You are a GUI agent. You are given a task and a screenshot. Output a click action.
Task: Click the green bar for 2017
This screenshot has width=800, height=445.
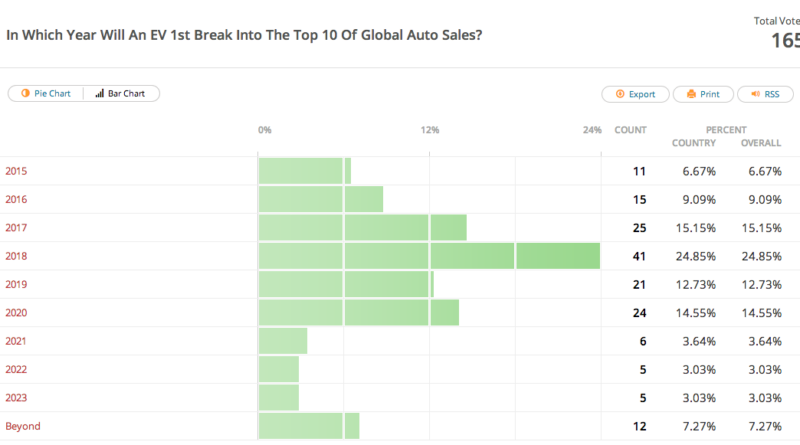pos(362,228)
